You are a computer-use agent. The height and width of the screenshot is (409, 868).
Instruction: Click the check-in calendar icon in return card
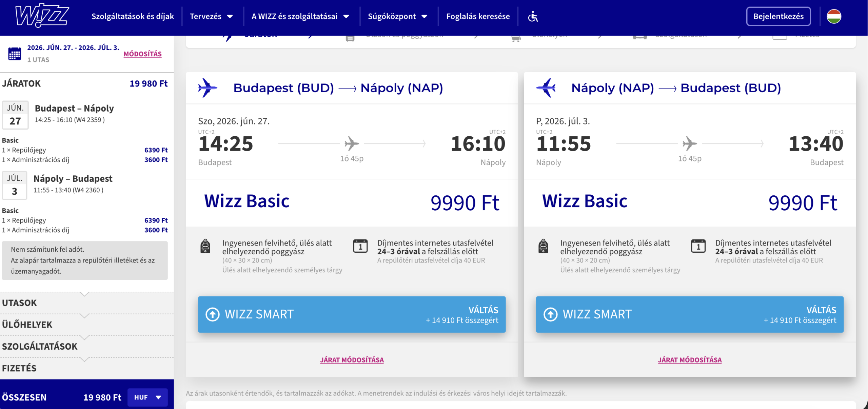(x=698, y=246)
